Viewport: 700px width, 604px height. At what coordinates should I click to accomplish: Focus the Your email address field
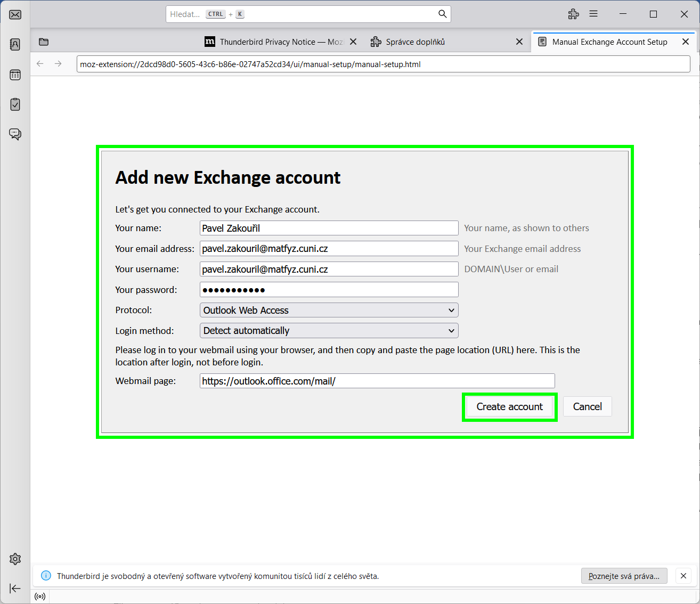329,249
